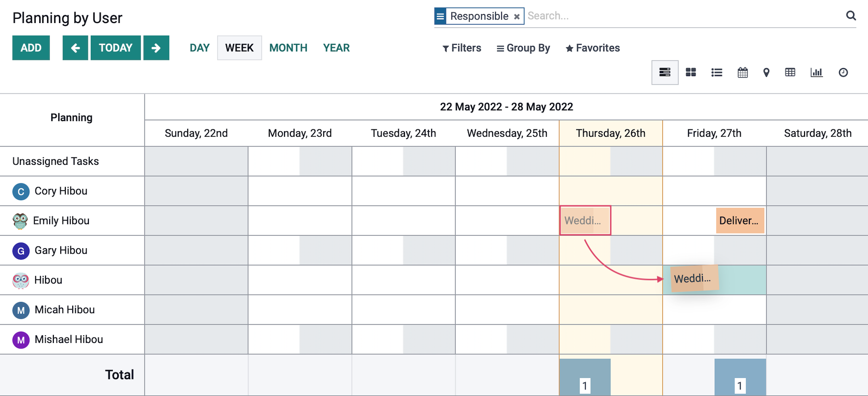This screenshot has height=396, width=868.
Task: Open the Map view pin icon
Action: coord(766,72)
